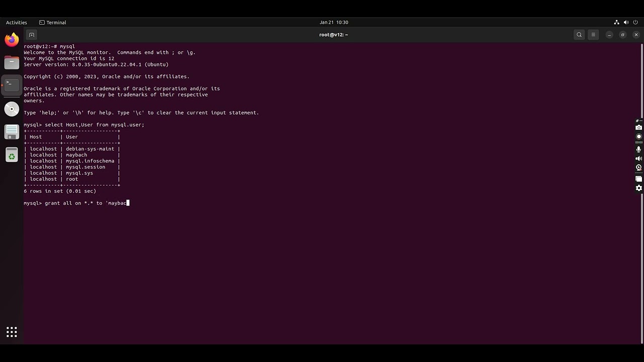Open the clock showing Jan 21 10:30
Viewport: 644px width, 362px height.
click(334, 22)
